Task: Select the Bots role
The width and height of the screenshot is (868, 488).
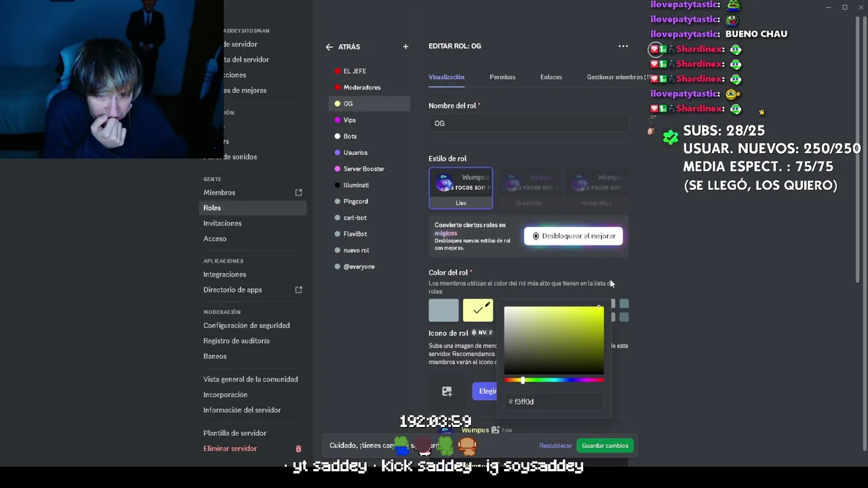Action: (370, 136)
